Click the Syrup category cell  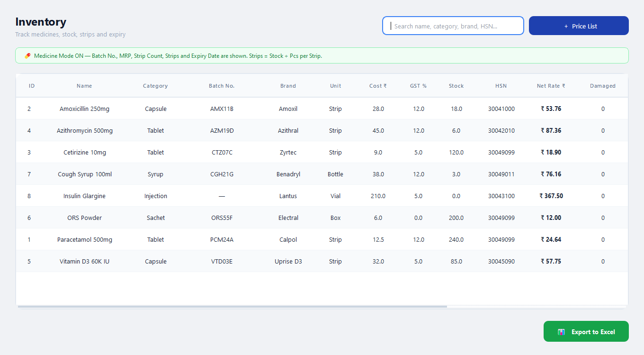click(x=155, y=174)
